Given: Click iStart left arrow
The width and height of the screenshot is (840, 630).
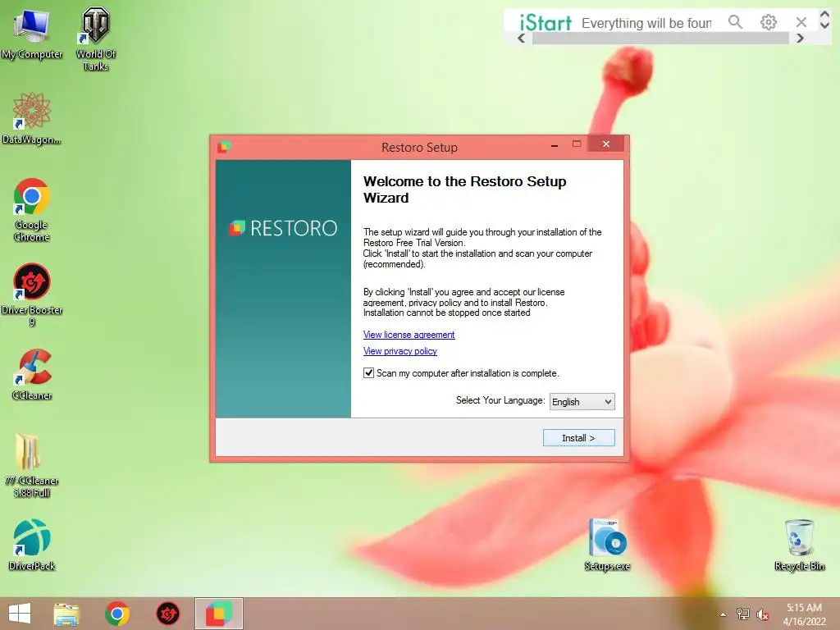Looking at the screenshot, I should click(521, 38).
